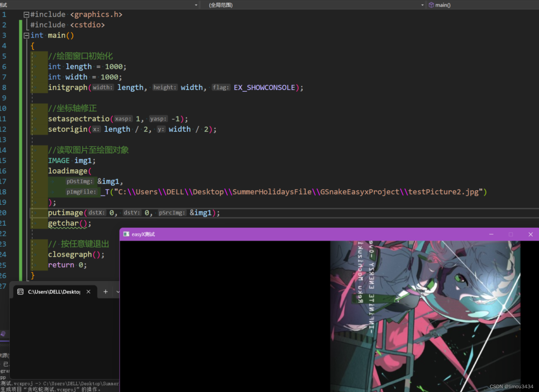The height and width of the screenshot is (392, 539).
Task: Open the project dropdown arrow at top left
Action: [196, 5]
